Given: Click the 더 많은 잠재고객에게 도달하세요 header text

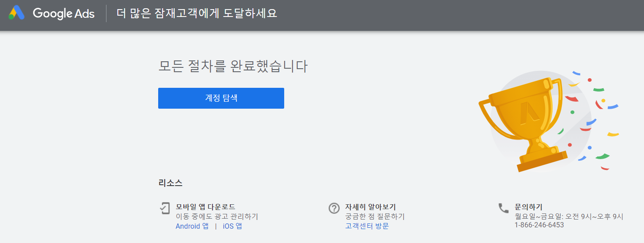Looking at the screenshot, I should tap(197, 13).
